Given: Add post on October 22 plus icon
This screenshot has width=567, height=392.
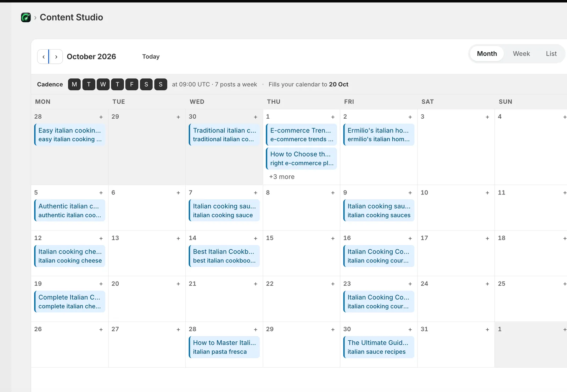Looking at the screenshot, I should coord(333,284).
